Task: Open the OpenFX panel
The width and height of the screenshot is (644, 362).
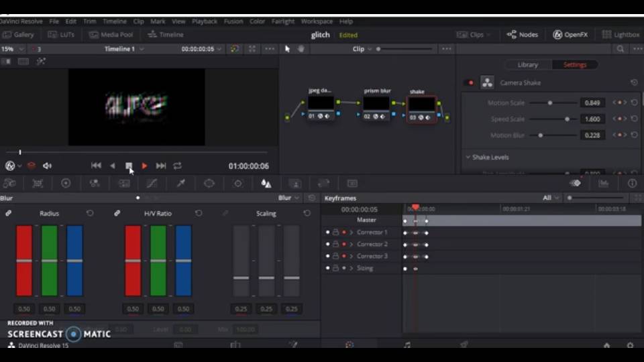Action: [x=570, y=35]
